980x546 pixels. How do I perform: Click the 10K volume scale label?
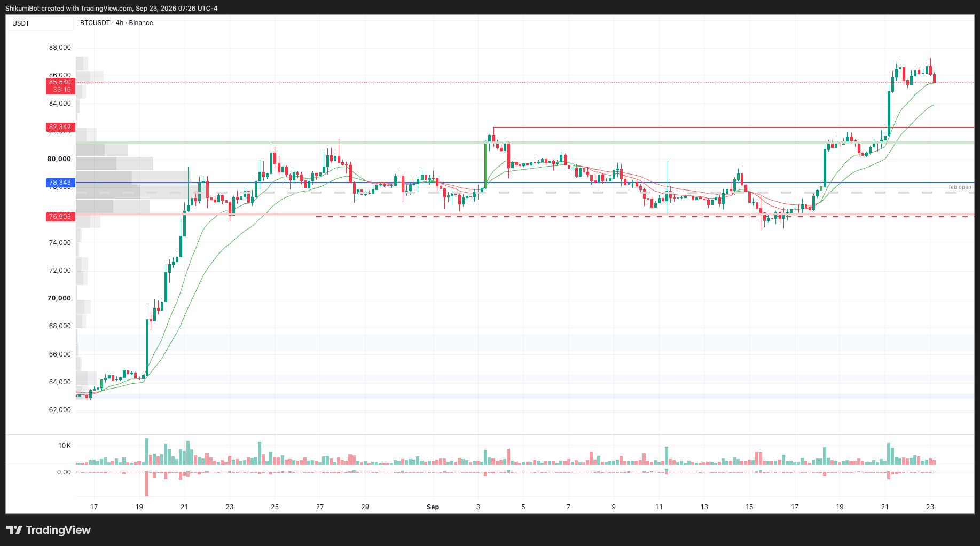65,446
